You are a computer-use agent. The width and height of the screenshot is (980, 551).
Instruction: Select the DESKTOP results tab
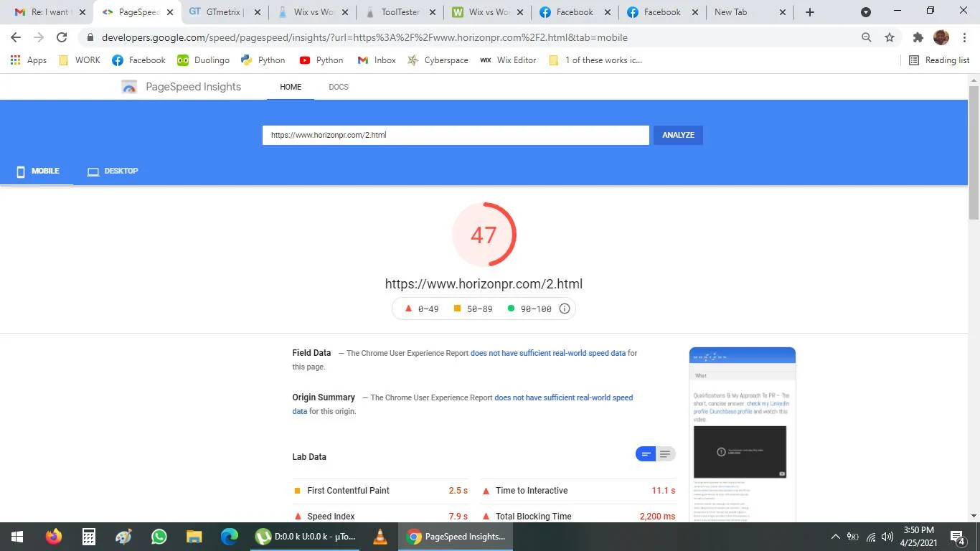[113, 171]
